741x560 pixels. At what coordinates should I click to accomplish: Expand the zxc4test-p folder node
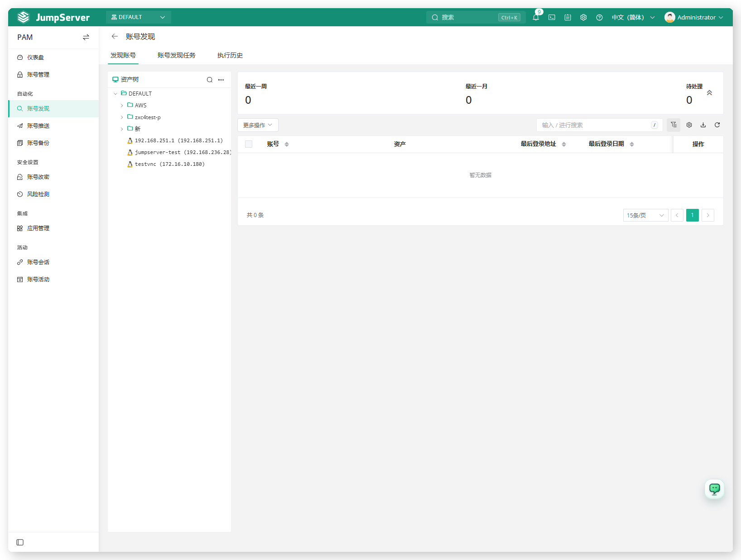point(122,117)
